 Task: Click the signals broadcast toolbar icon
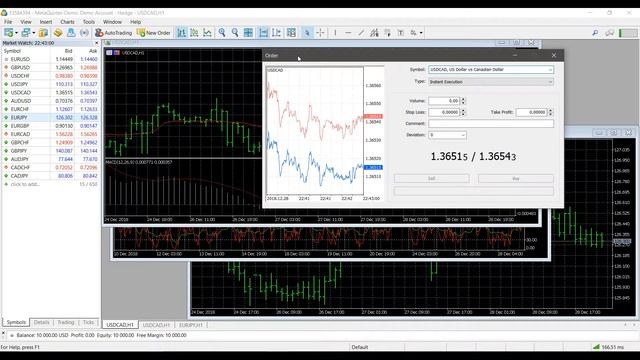pyautogui.click(x=84, y=33)
